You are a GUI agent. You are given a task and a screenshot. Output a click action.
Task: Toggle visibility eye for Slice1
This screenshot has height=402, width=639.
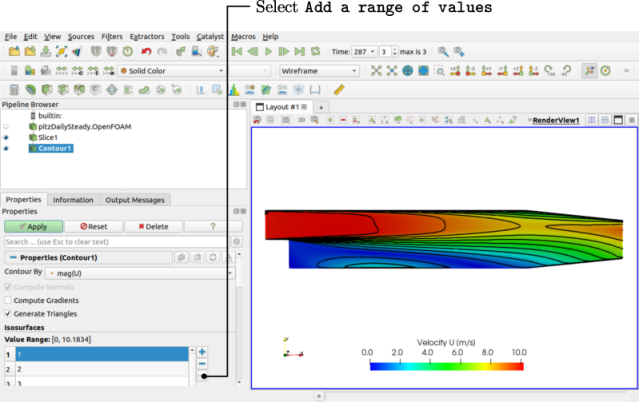[6, 138]
